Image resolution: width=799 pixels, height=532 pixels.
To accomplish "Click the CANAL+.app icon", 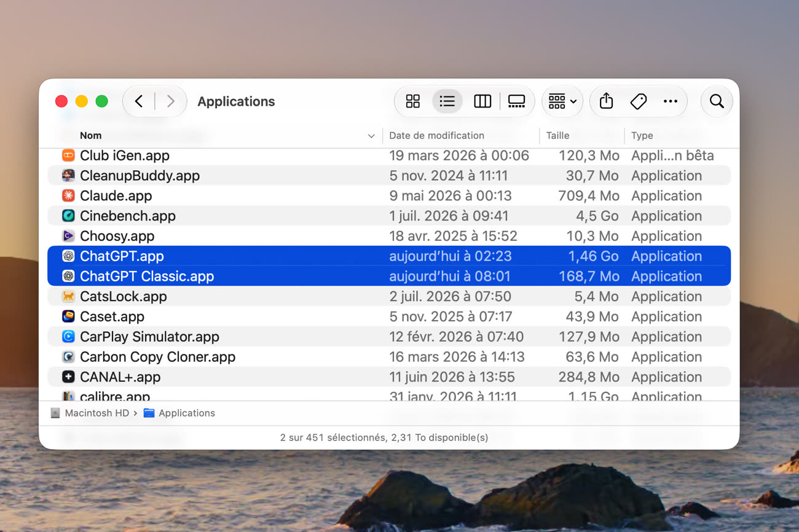I will [x=68, y=377].
